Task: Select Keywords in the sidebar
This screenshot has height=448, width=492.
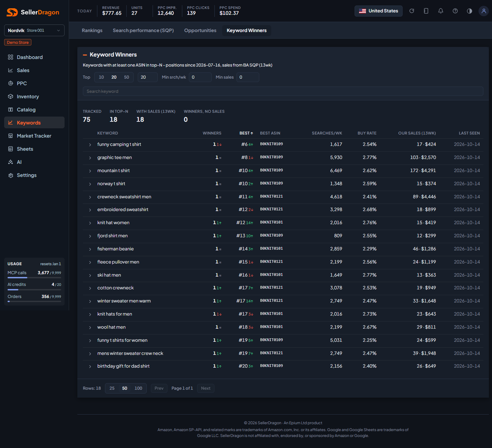Action: 34,123
